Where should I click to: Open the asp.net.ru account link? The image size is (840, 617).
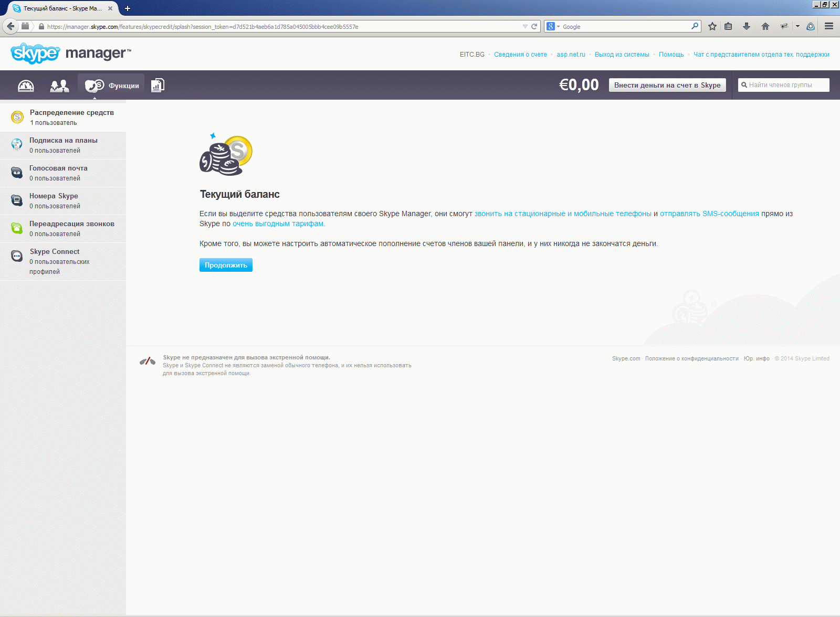tap(571, 55)
